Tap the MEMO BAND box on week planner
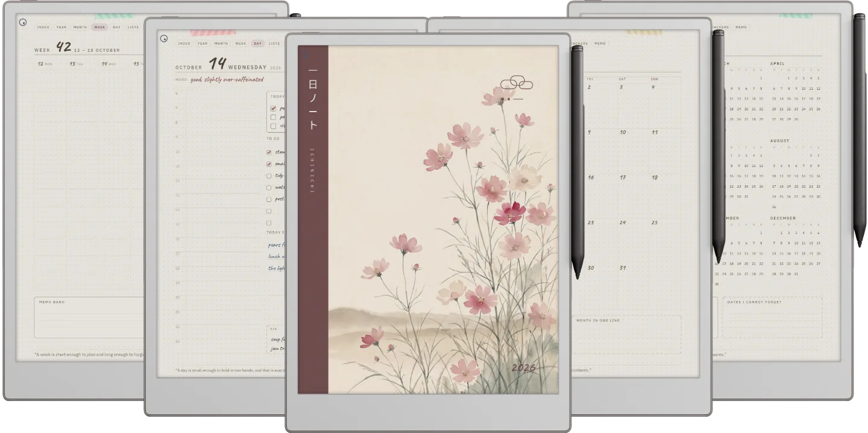The width and height of the screenshot is (868, 433). pyautogui.click(x=89, y=317)
